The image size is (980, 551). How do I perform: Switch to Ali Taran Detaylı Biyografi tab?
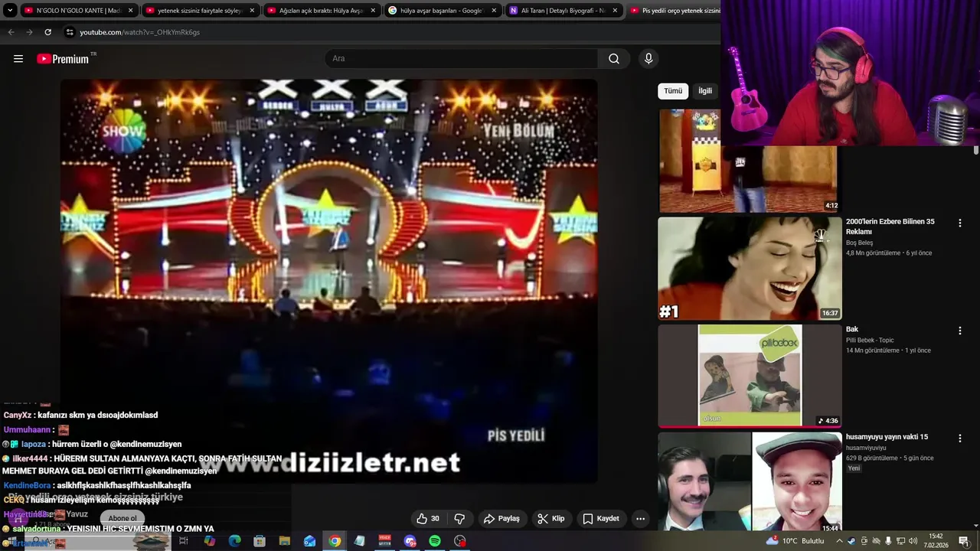coord(563,11)
